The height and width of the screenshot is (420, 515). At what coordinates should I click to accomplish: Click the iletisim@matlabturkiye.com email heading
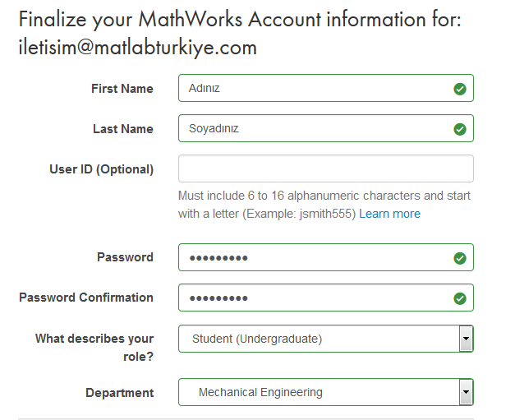pyautogui.click(x=138, y=48)
